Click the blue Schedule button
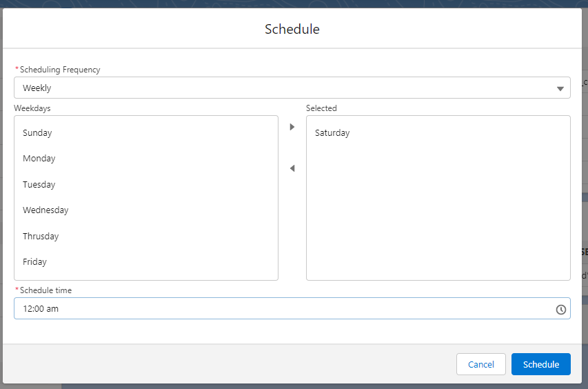The image size is (588, 389). click(540, 364)
